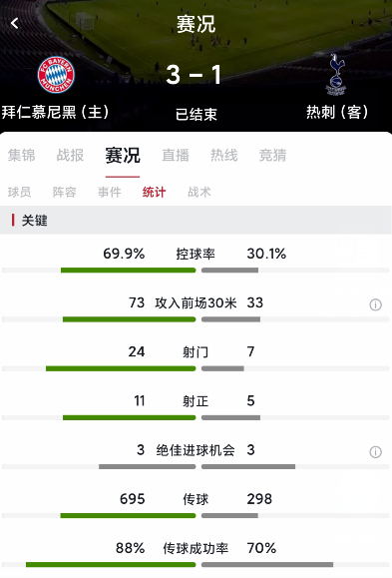Go to the 热线 tab
Screen dimensions: 392x578
pos(224,155)
